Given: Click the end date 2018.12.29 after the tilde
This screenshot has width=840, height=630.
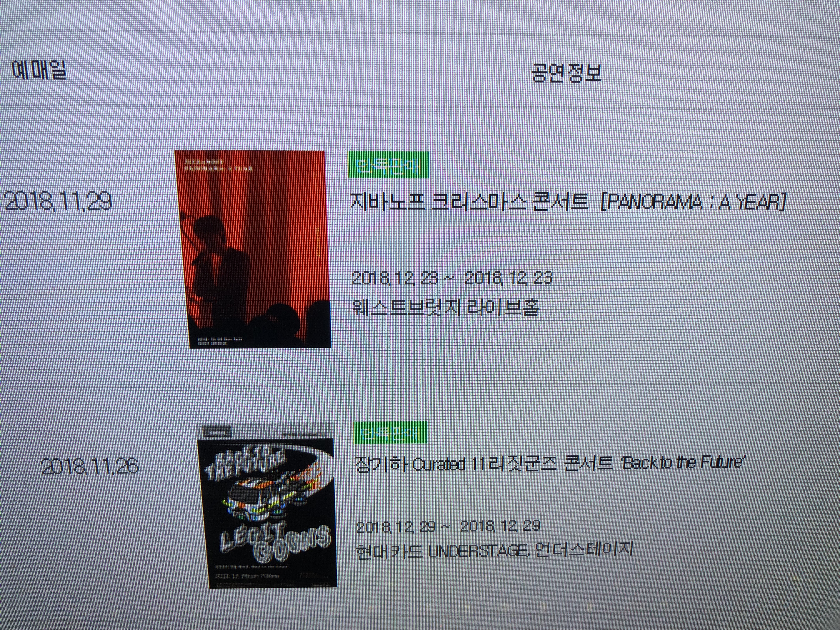Looking at the screenshot, I should point(500,526).
